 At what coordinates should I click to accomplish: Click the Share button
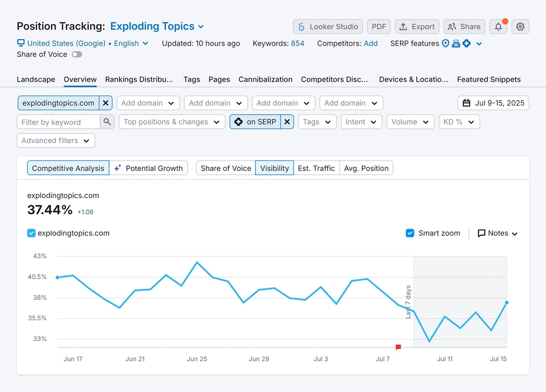pos(465,26)
